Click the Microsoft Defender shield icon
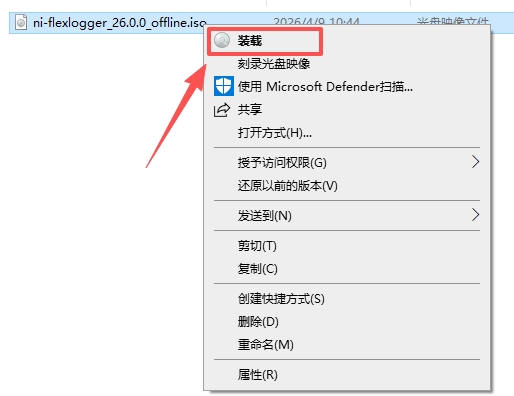514x396 pixels. [223, 86]
